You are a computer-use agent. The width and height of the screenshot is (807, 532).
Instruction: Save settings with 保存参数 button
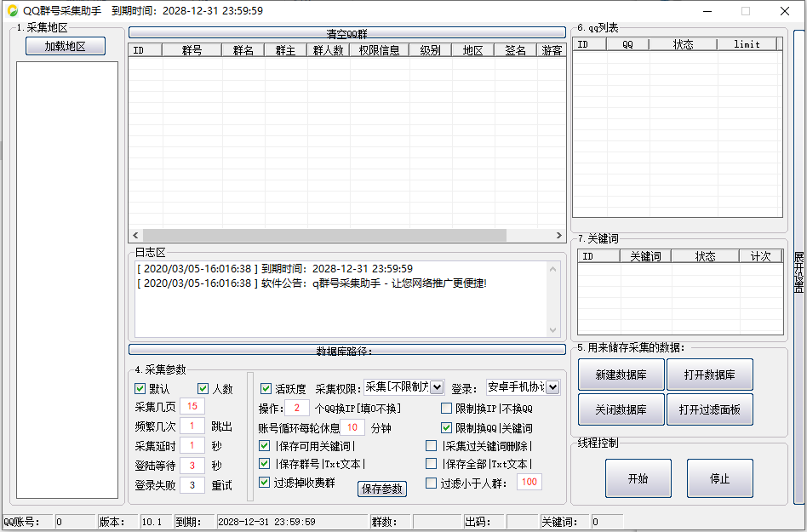(382, 489)
